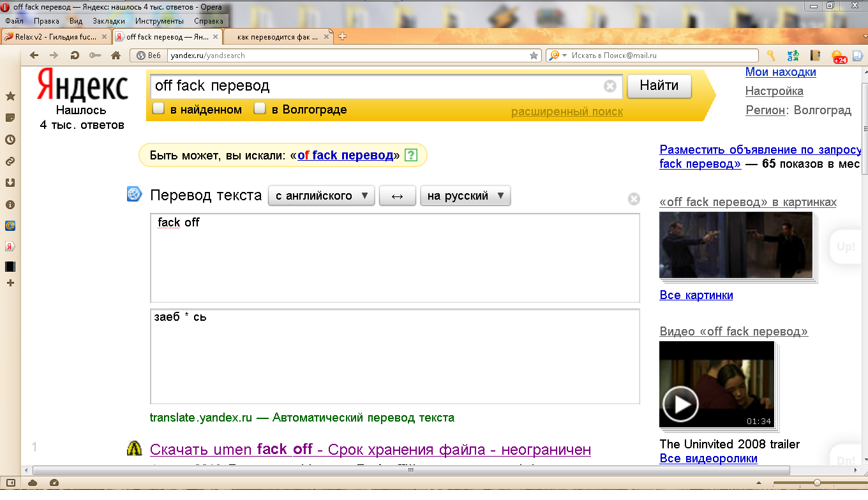Open the Справка menu
This screenshot has height=500, width=868.
[208, 21]
